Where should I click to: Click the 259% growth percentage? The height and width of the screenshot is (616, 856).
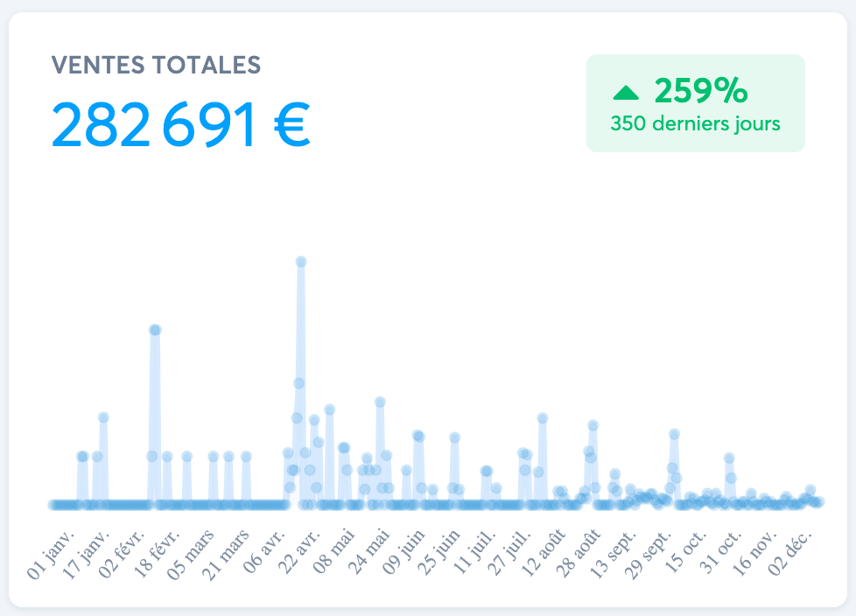[700, 90]
